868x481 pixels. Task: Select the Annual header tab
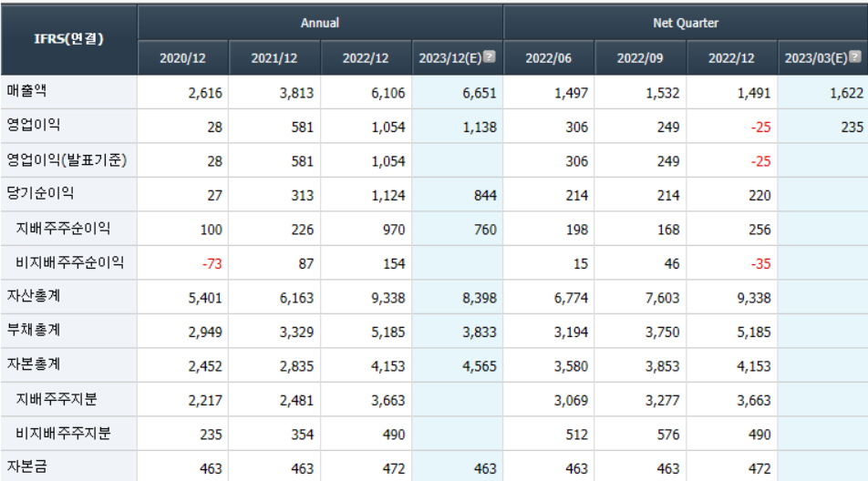pos(320,23)
